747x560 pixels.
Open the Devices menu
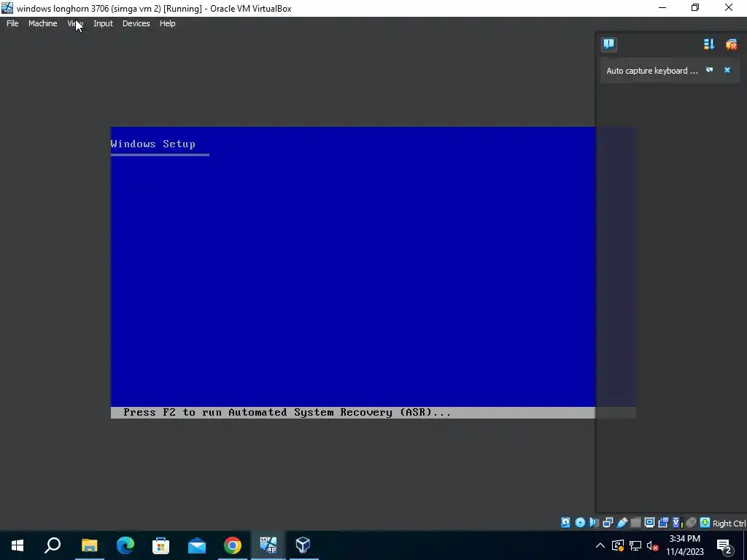136,23
